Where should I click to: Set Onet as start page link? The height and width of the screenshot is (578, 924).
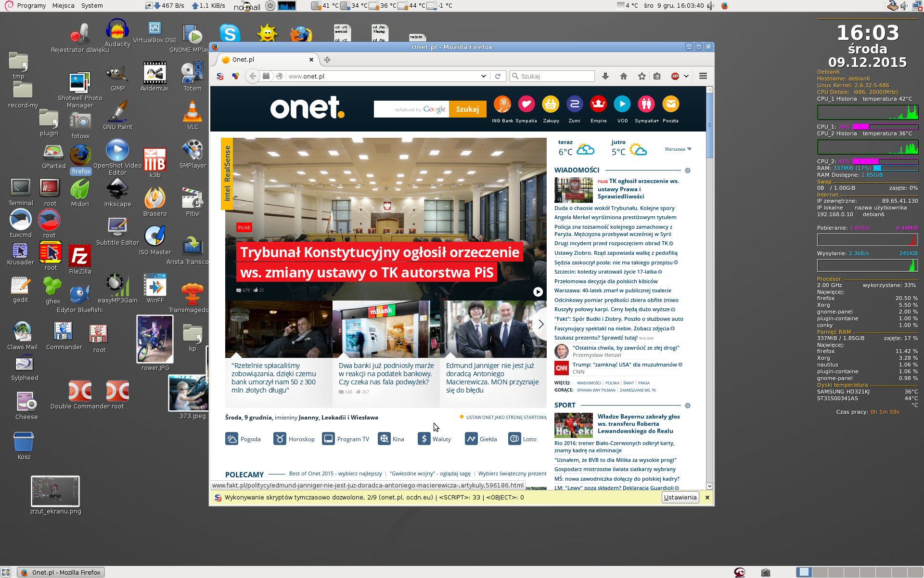pos(506,418)
